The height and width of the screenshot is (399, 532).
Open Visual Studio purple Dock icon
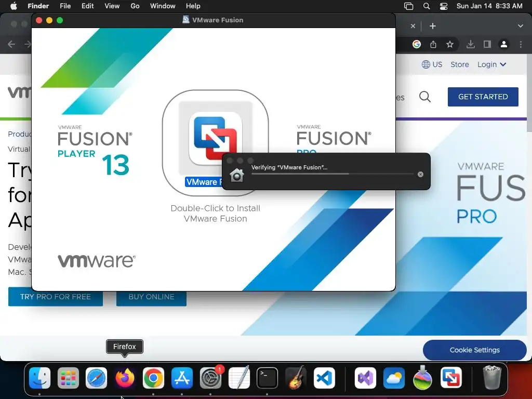365,378
